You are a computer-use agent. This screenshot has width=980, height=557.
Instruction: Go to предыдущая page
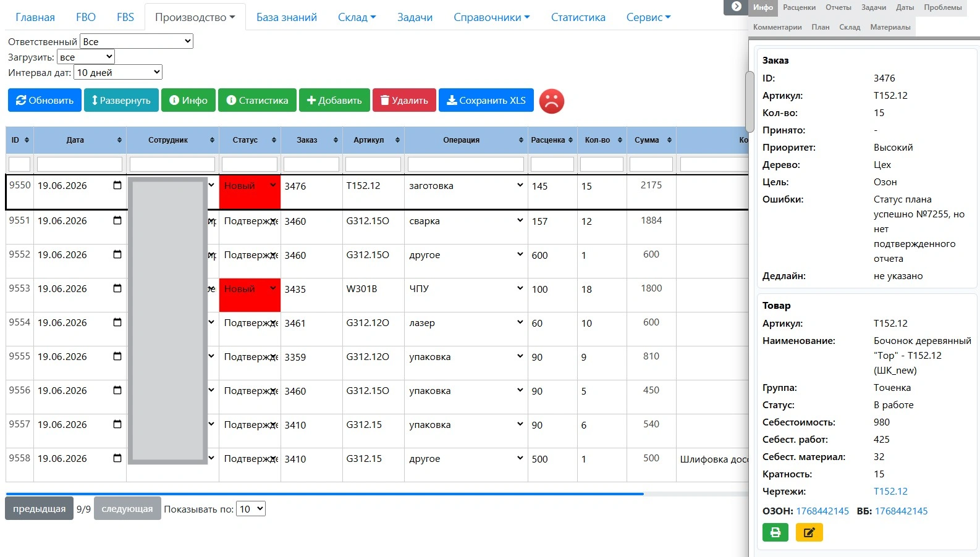point(39,509)
